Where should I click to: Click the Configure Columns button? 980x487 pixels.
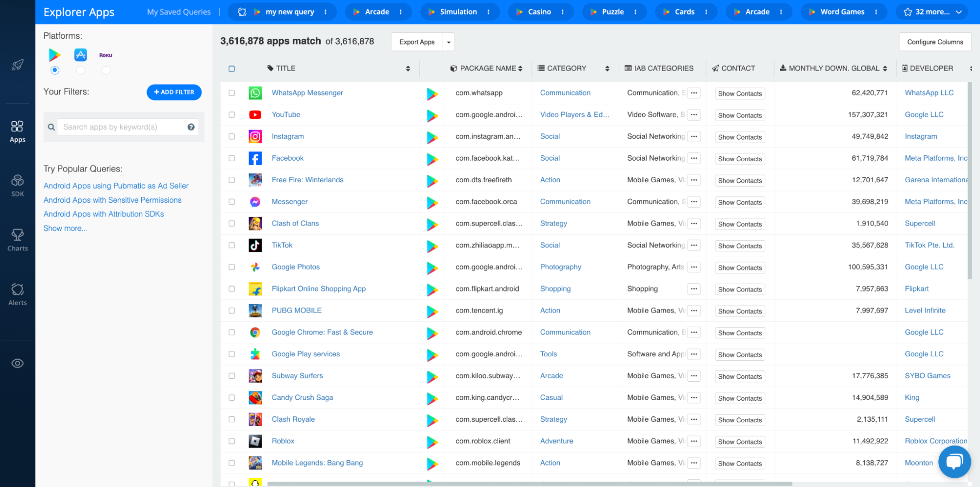coord(935,42)
